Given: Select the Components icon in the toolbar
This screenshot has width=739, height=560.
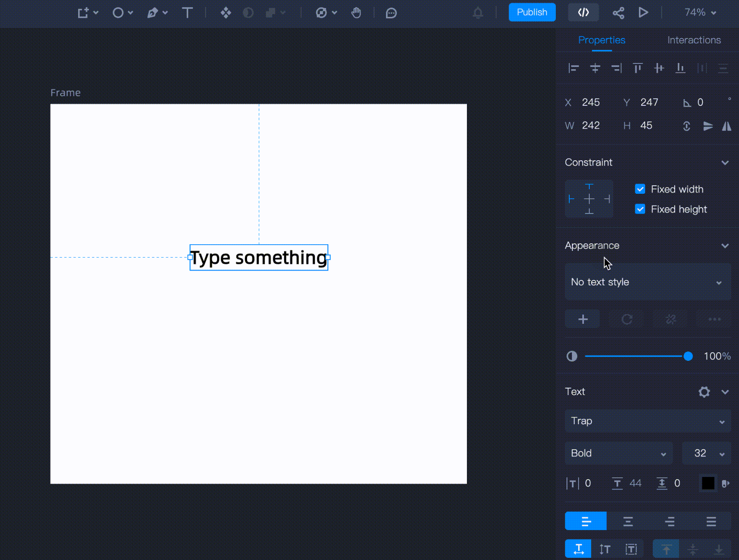Looking at the screenshot, I should point(226,13).
